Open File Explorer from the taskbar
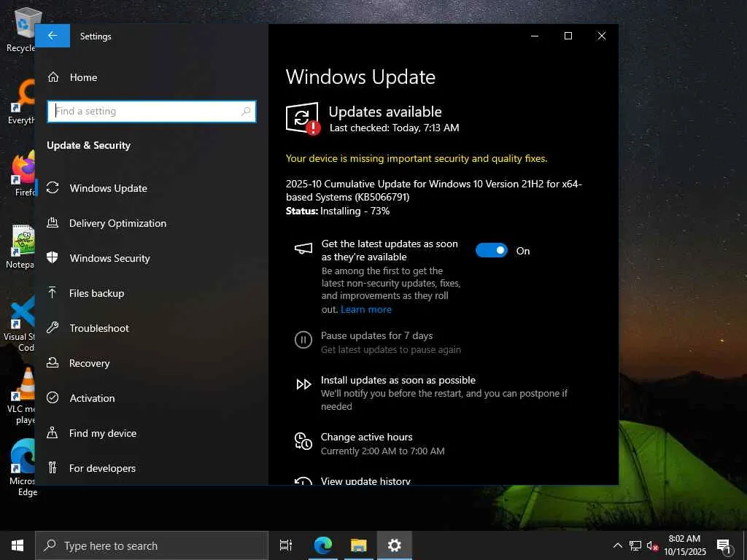This screenshot has height=560, width=747. (358, 545)
